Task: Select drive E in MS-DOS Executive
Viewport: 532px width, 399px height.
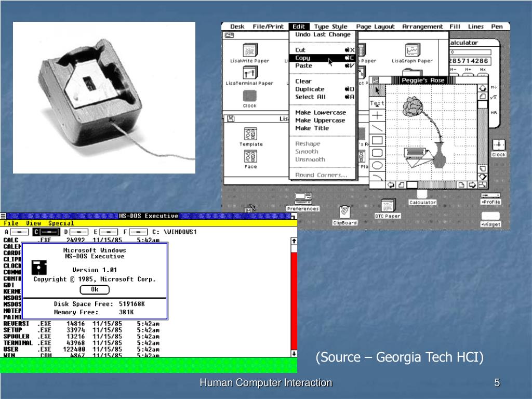Action: click(105, 232)
